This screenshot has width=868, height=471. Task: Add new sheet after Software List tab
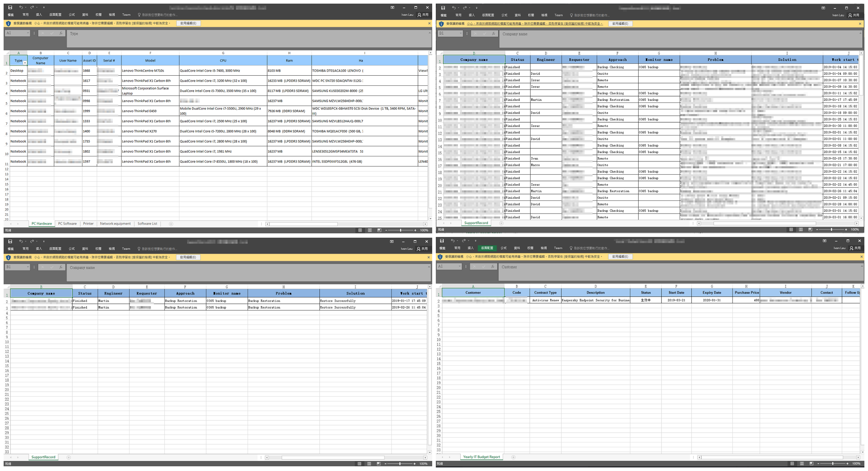point(171,224)
